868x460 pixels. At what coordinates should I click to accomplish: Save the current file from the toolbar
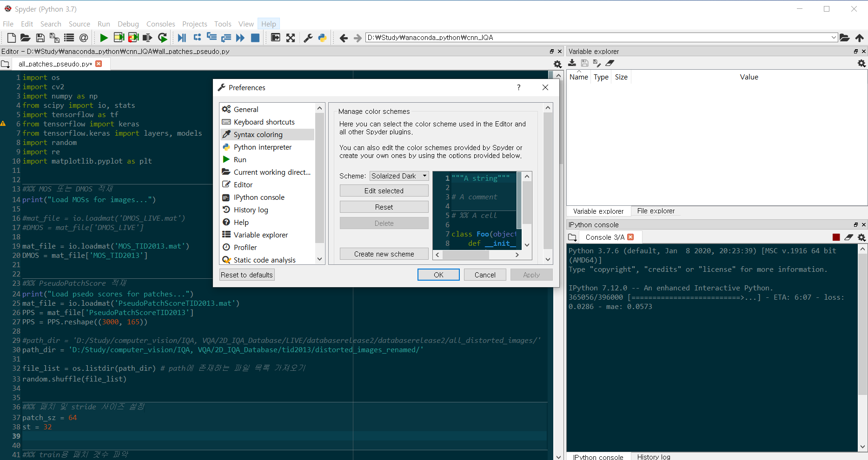(x=40, y=38)
